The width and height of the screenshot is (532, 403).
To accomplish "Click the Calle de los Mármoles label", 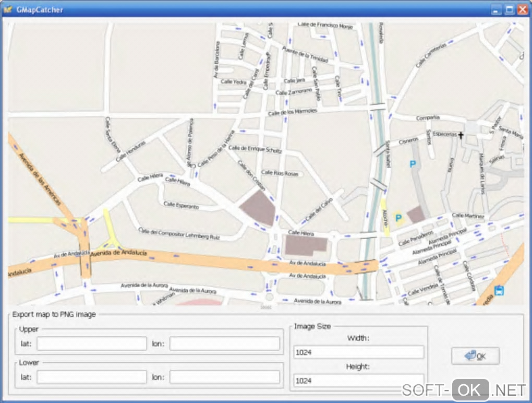I will click(292, 112).
